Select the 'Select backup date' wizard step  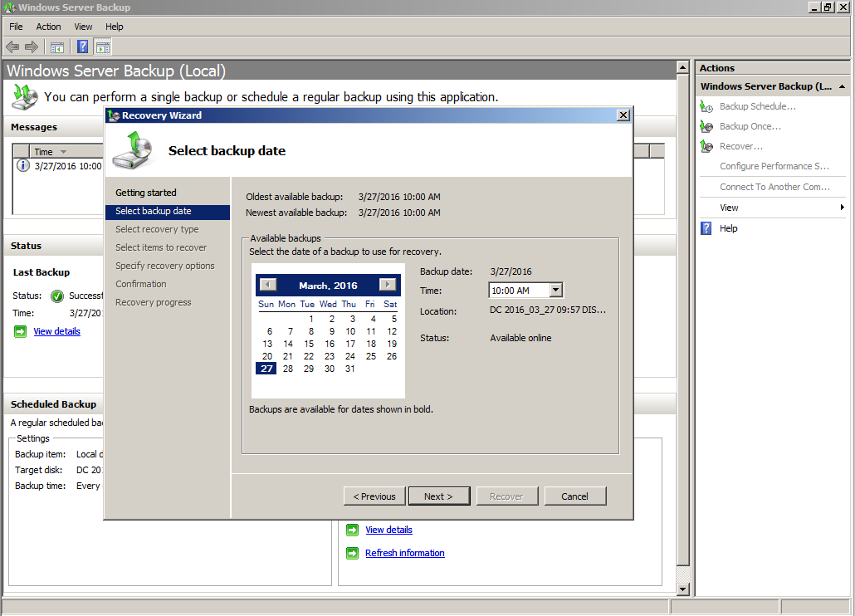(168, 212)
